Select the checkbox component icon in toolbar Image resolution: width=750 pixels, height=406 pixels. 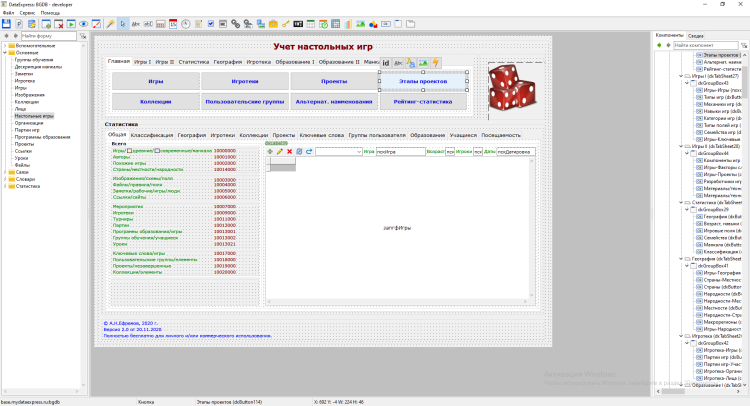point(211,24)
